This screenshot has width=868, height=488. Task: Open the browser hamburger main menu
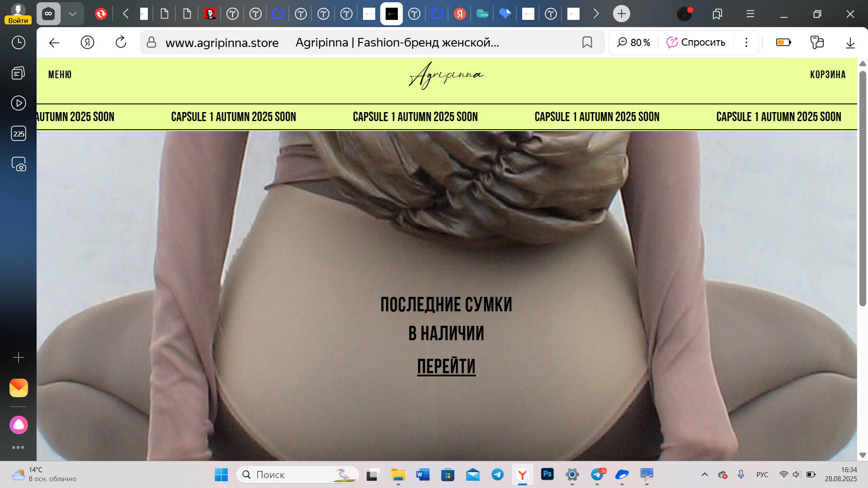(x=750, y=14)
